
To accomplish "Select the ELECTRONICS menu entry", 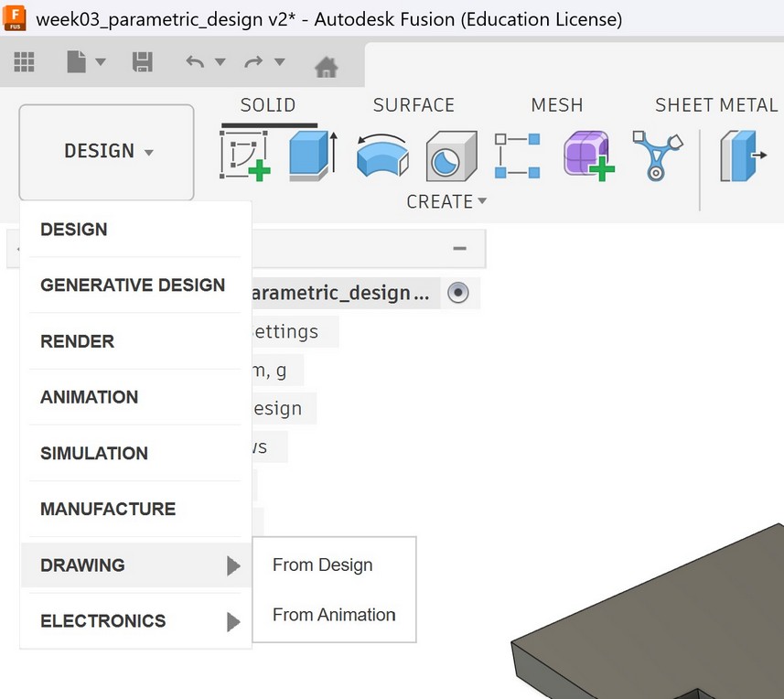I will click(x=135, y=621).
